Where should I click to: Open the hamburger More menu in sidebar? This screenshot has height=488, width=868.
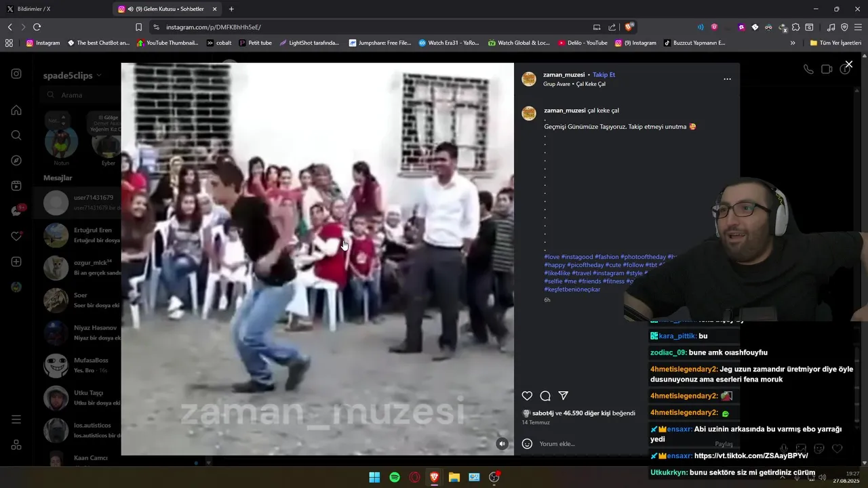16,420
